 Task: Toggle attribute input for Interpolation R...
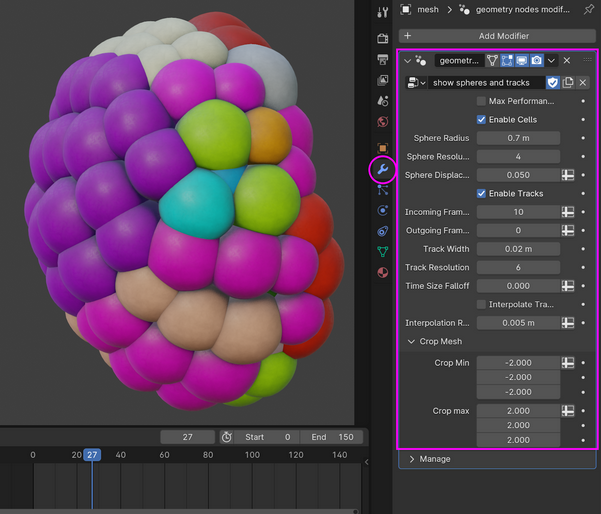(x=568, y=323)
